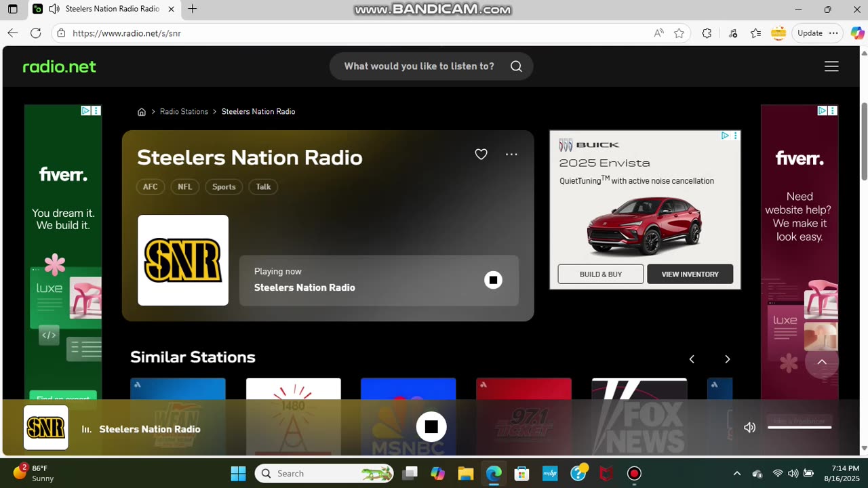This screenshot has height=488, width=868.
Task: Open the Bandicam record icon in taskbar
Action: [634, 473]
